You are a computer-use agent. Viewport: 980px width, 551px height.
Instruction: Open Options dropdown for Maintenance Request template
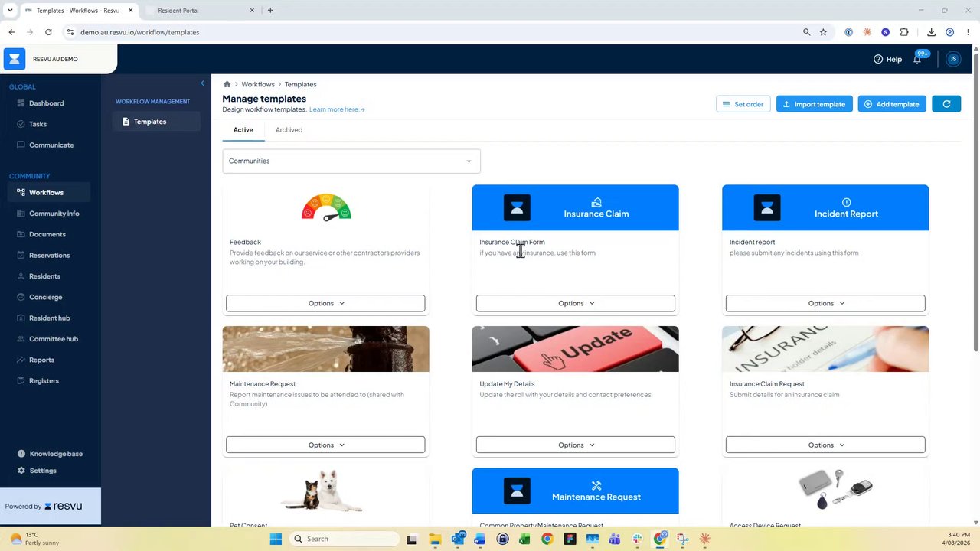(x=325, y=445)
